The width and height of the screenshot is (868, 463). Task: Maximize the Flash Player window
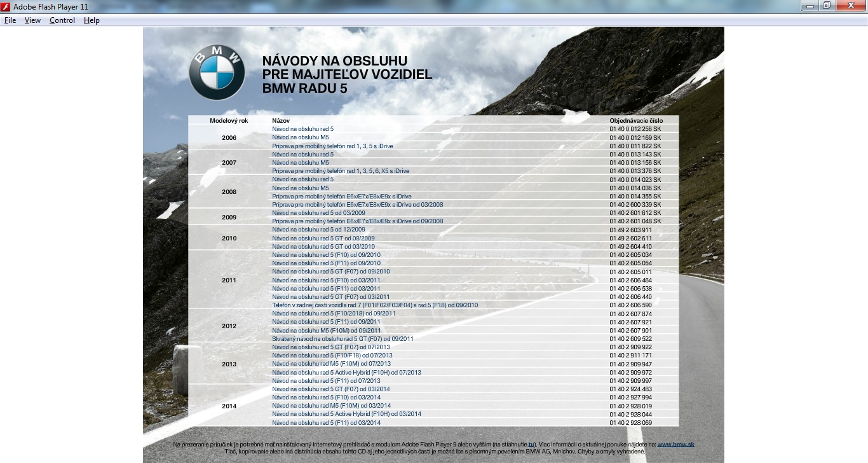coord(826,6)
